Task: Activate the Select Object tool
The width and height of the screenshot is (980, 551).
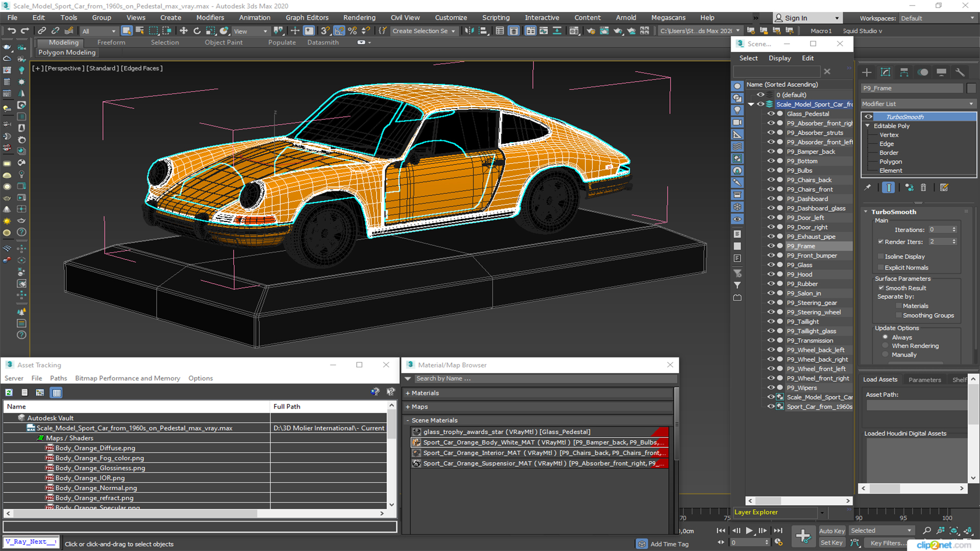Action: (126, 31)
